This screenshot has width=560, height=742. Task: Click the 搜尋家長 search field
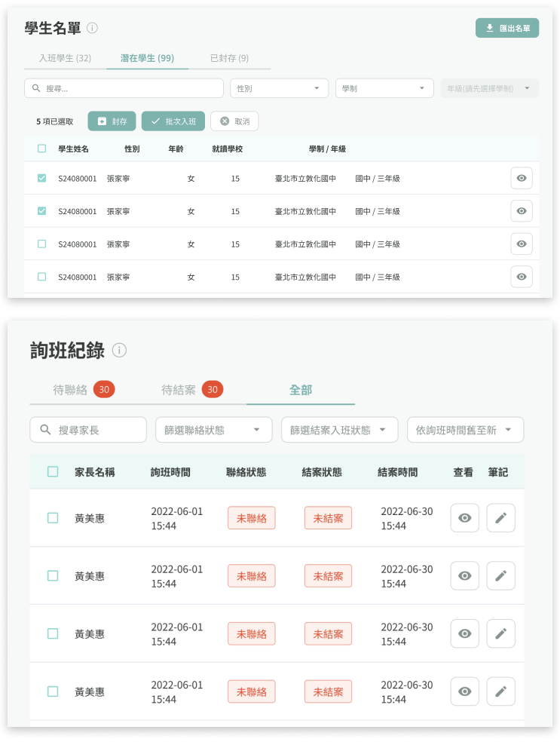pos(88,430)
